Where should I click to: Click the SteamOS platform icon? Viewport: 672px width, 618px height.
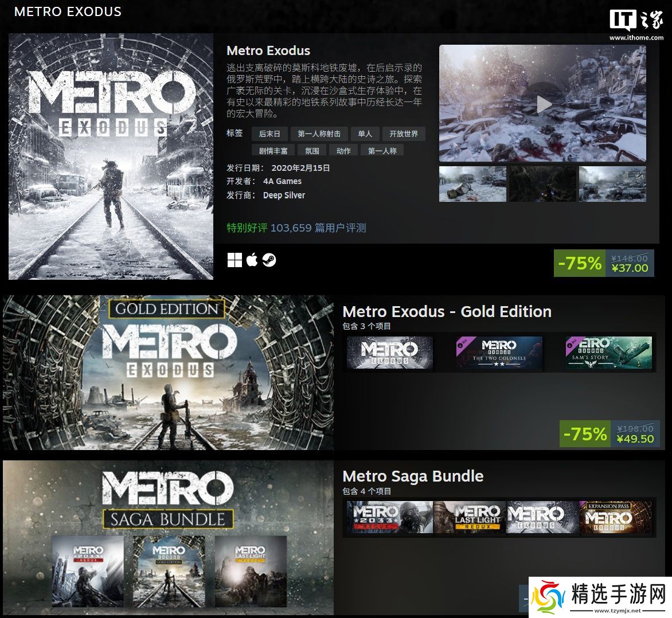click(269, 260)
